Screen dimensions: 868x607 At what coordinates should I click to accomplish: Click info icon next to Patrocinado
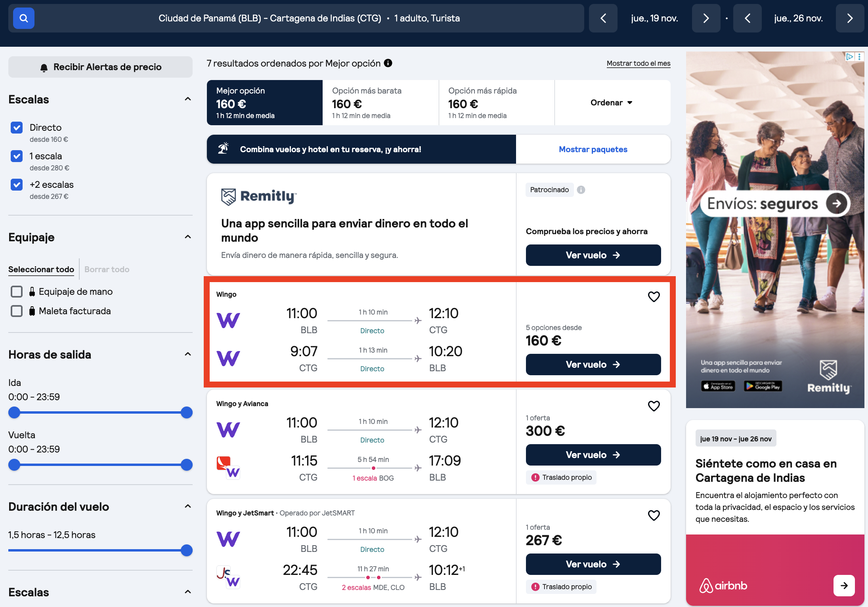click(581, 190)
